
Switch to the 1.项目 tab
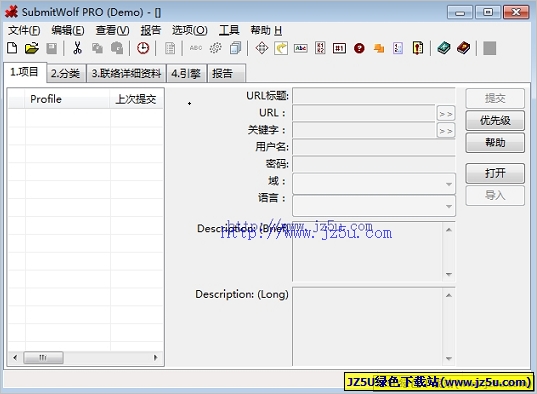[25, 72]
